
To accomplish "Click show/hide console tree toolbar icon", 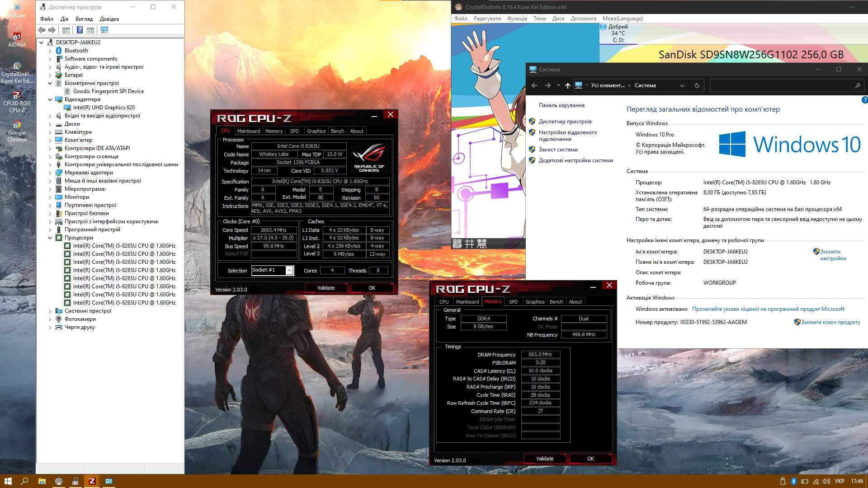I will [x=66, y=30].
